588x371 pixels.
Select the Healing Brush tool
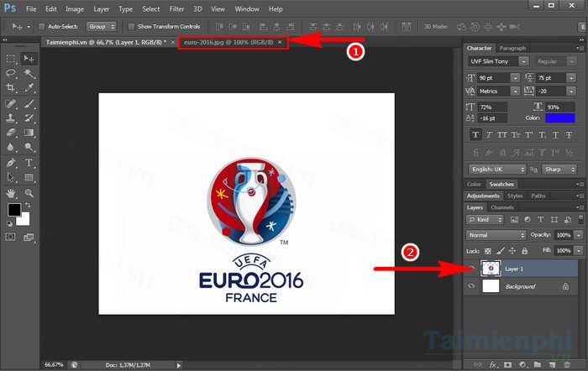click(11, 103)
